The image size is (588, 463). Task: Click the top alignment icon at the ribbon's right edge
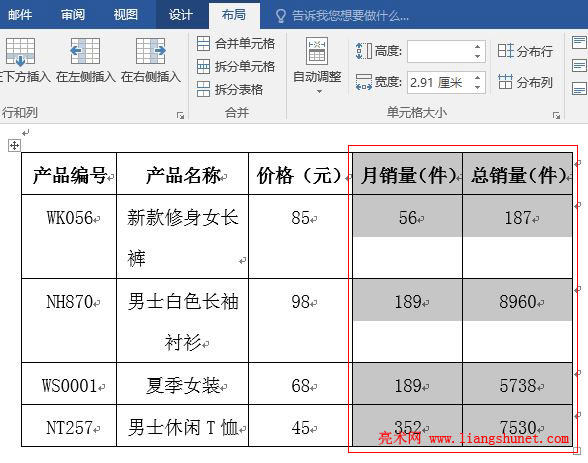click(x=579, y=42)
